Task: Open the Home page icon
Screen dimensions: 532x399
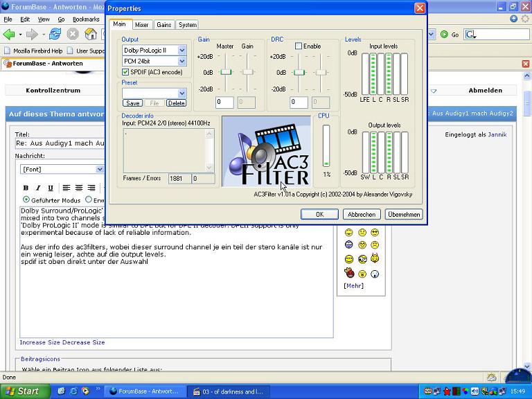Action: (x=91, y=34)
